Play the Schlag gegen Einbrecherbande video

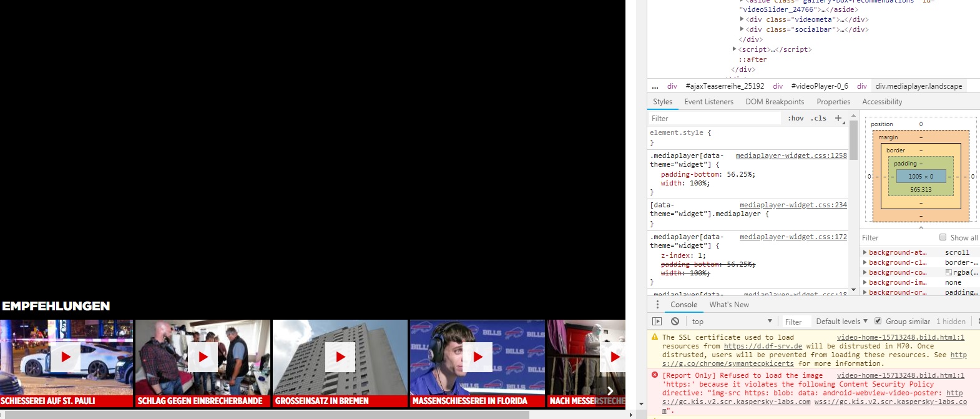(203, 357)
